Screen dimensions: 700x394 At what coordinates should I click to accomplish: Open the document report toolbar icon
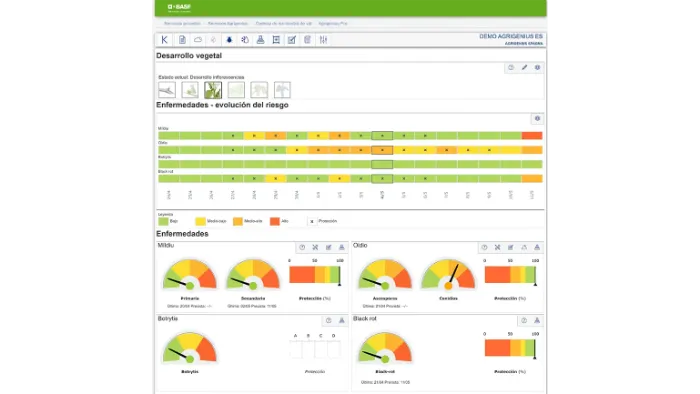(182, 40)
